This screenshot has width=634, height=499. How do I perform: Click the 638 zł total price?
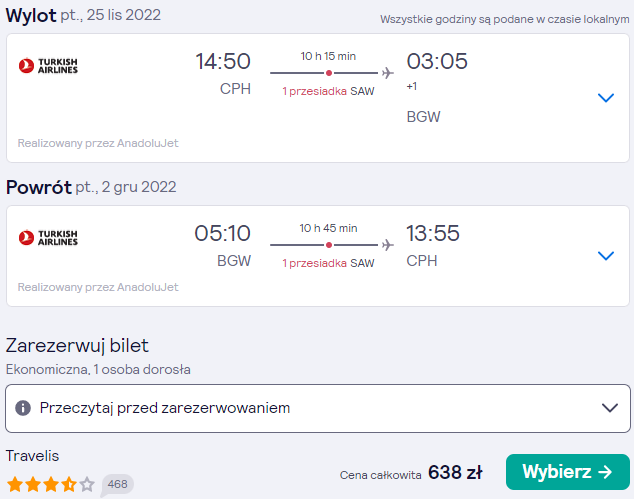(x=455, y=472)
